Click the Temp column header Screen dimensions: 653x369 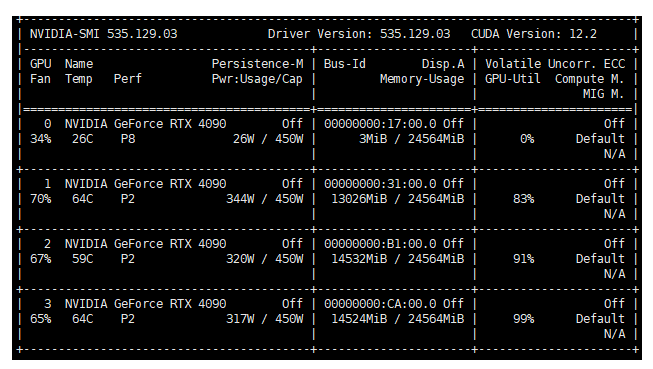(79, 79)
